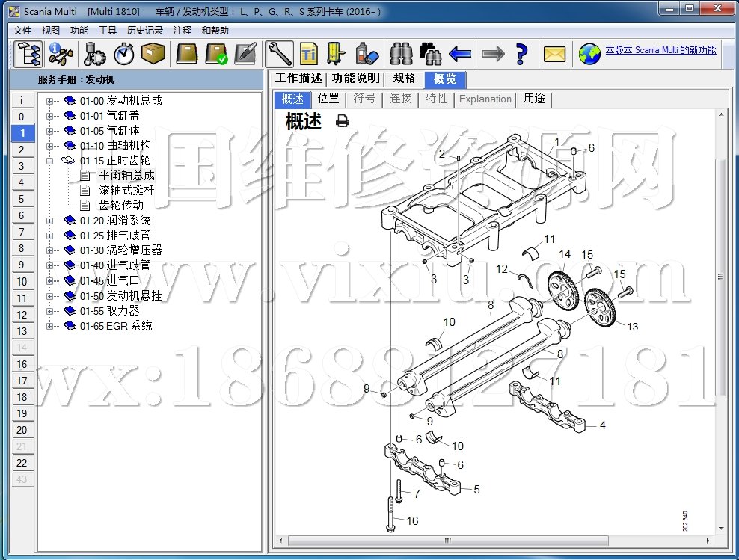This screenshot has height=560, width=739.
Task: Click the stopwatch standard times icon
Action: 123,54
